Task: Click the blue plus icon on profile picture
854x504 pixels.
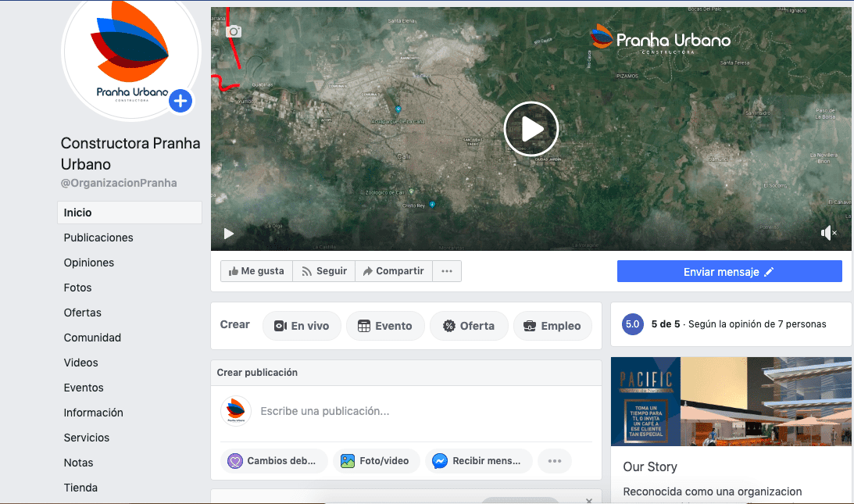Action: [x=180, y=101]
